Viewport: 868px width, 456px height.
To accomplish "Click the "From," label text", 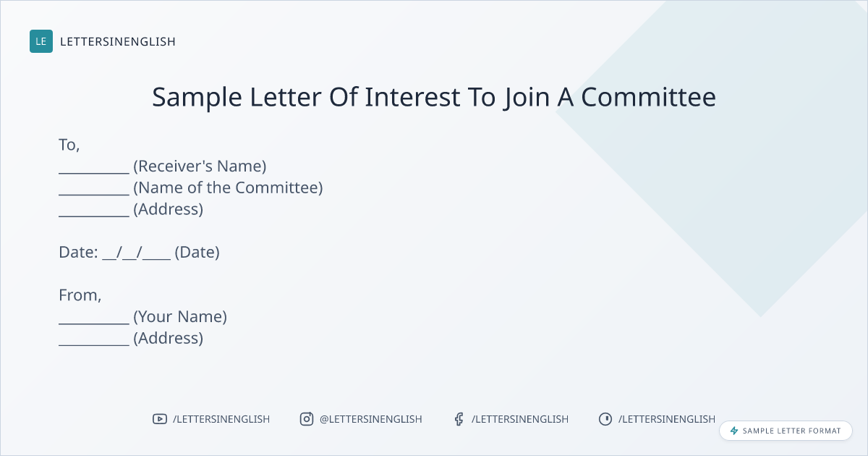I will point(80,295).
